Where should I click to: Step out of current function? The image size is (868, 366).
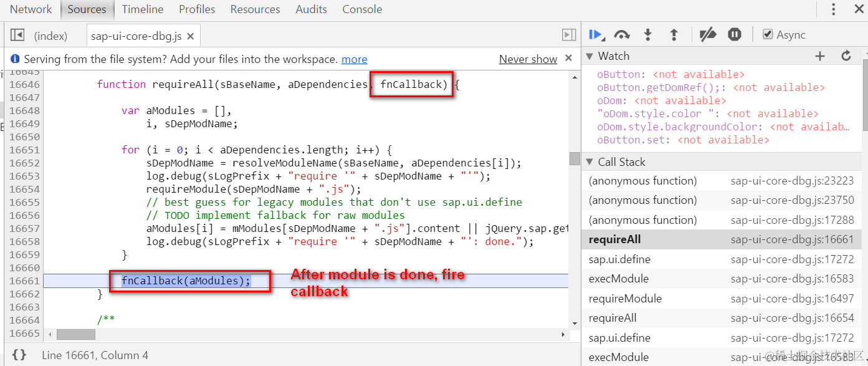pyautogui.click(x=674, y=35)
